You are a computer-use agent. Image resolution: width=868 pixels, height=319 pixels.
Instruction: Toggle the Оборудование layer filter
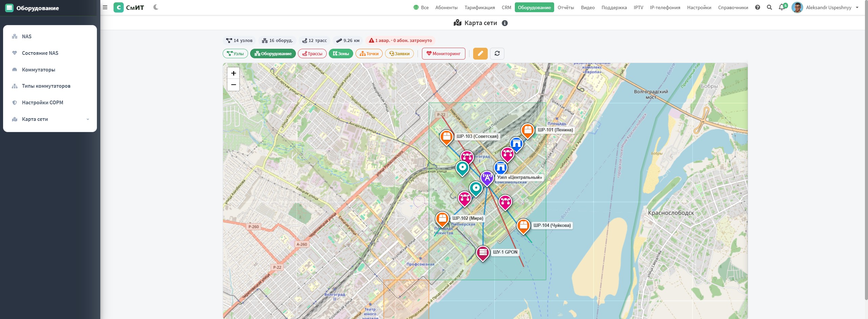tap(273, 54)
